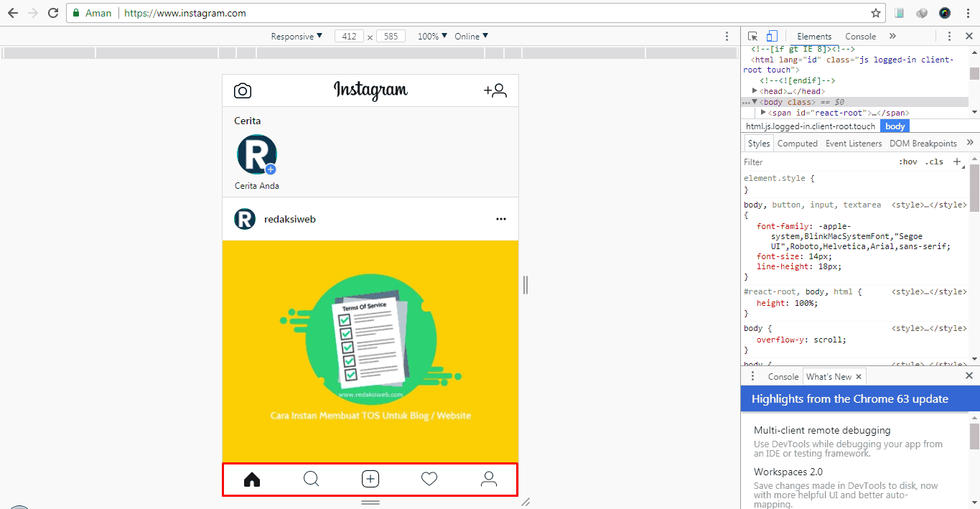Open Responsive device dropdown
The image size is (980, 509).
[x=297, y=36]
